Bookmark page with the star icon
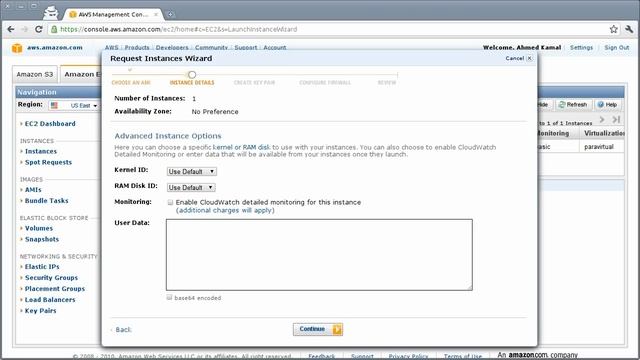This screenshot has width=640, height=360. click(613, 29)
